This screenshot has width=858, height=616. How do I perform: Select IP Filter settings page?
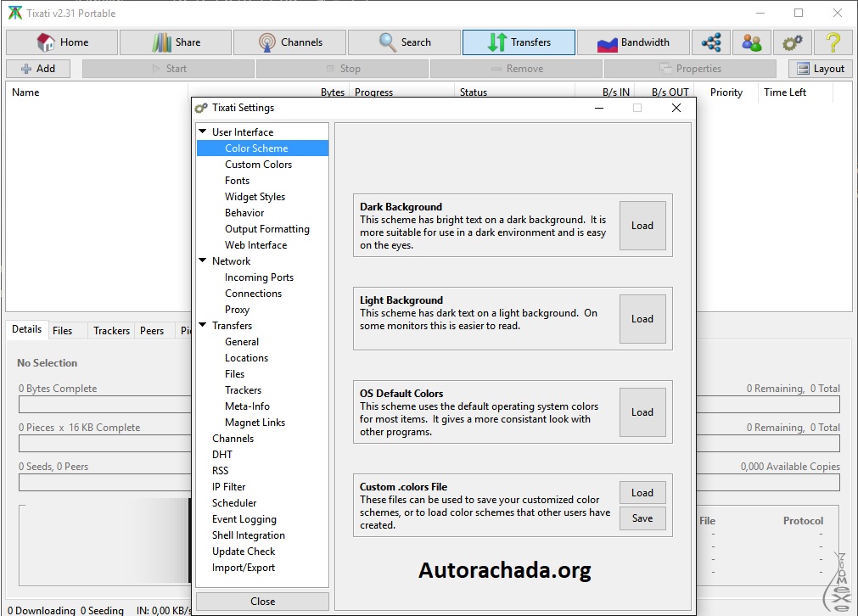(x=229, y=487)
